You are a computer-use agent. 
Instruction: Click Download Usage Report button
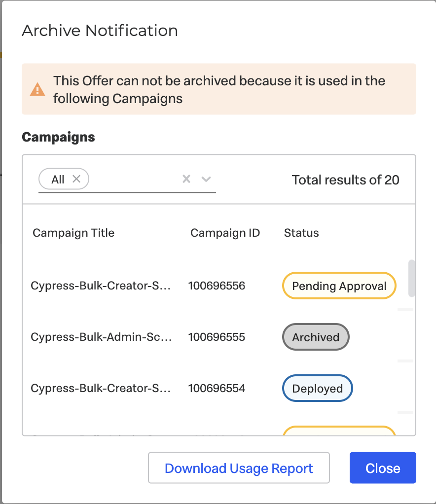[239, 468]
